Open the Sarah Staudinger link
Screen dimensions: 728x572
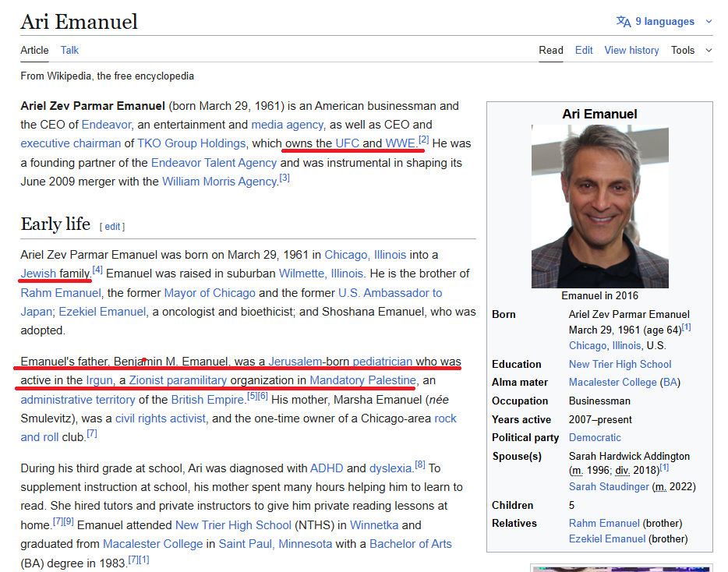coord(609,486)
